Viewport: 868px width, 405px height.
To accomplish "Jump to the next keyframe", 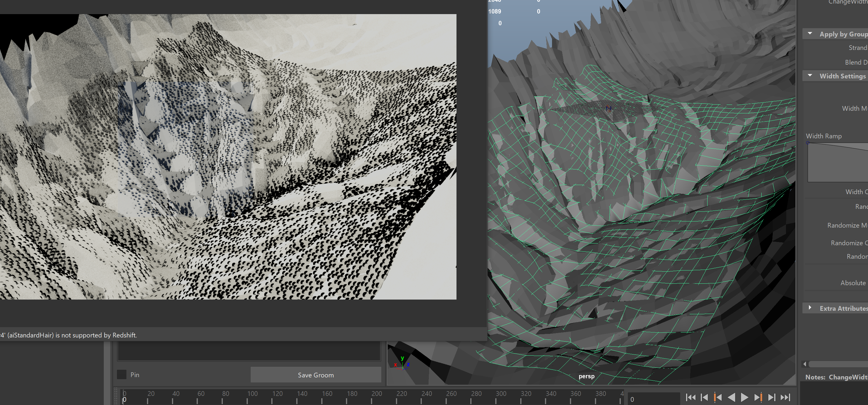I will point(758,397).
